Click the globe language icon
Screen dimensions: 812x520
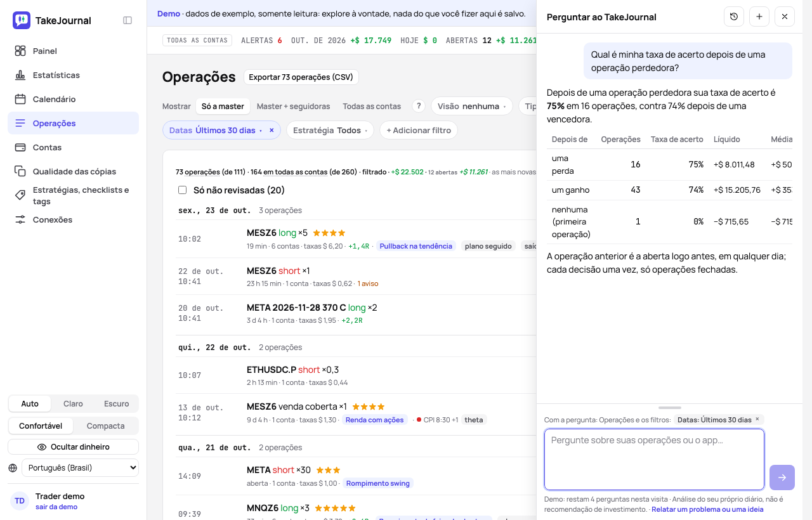click(13, 468)
